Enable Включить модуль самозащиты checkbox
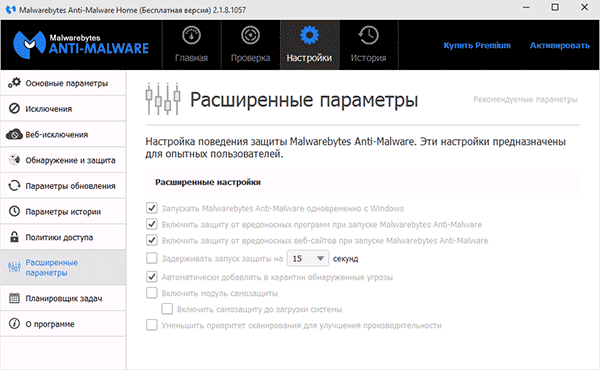The image size is (600, 370). click(152, 293)
